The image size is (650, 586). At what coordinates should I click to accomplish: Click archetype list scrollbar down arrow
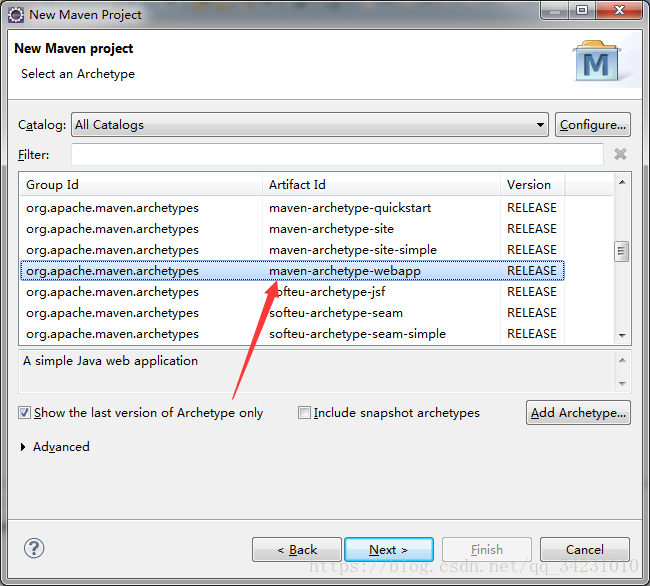pos(622,336)
